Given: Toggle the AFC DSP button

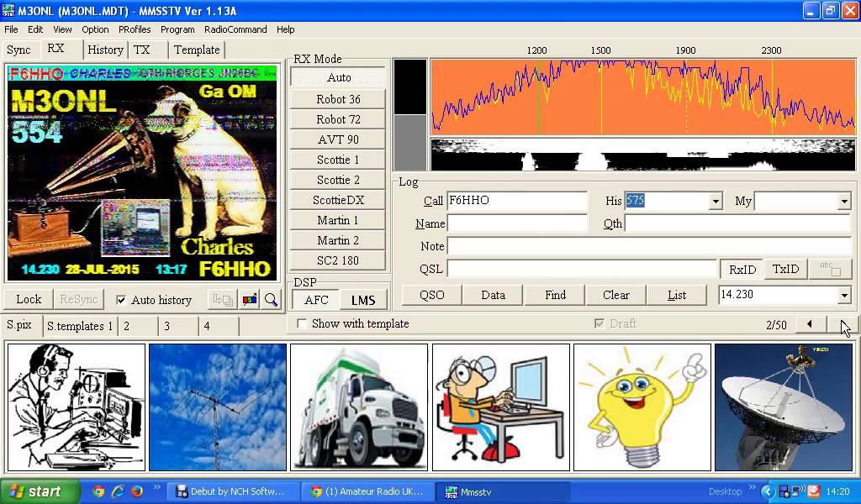Looking at the screenshot, I should 316,300.
